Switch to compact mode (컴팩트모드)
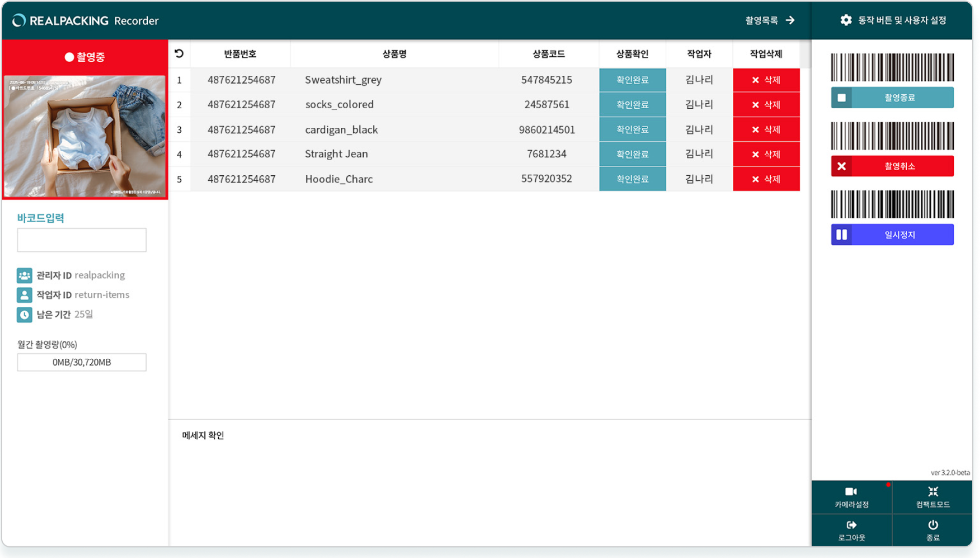The image size is (980, 558). 932,497
